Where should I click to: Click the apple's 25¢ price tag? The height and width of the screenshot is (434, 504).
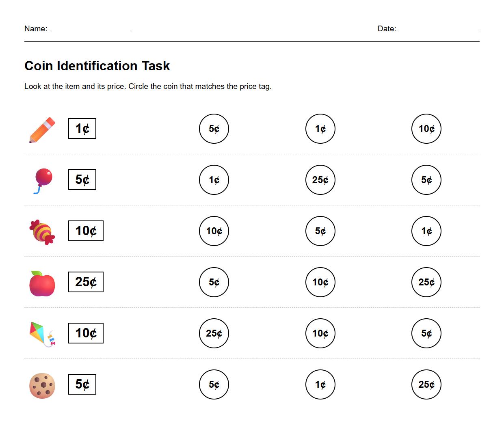pyautogui.click(x=86, y=282)
